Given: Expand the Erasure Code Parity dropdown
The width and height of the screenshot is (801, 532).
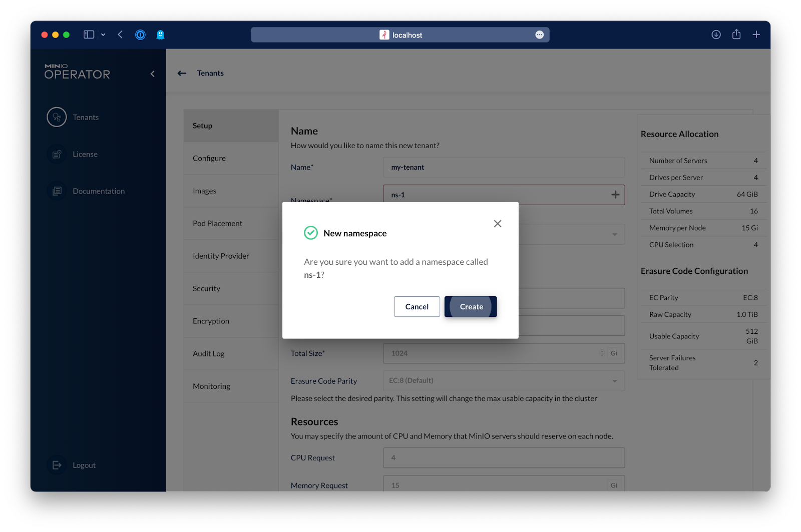Looking at the screenshot, I should [x=614, y=381].
